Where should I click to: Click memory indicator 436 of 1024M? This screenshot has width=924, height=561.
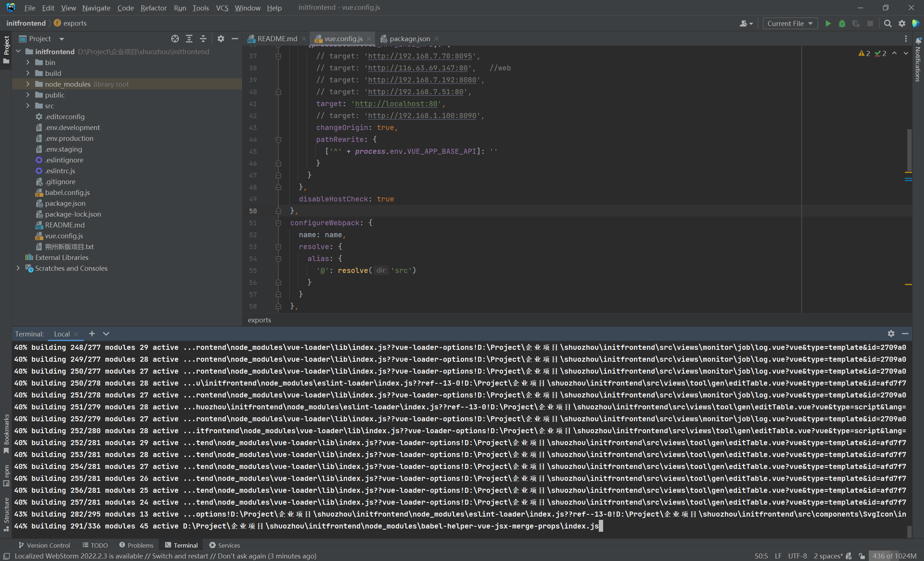point(894,556)
